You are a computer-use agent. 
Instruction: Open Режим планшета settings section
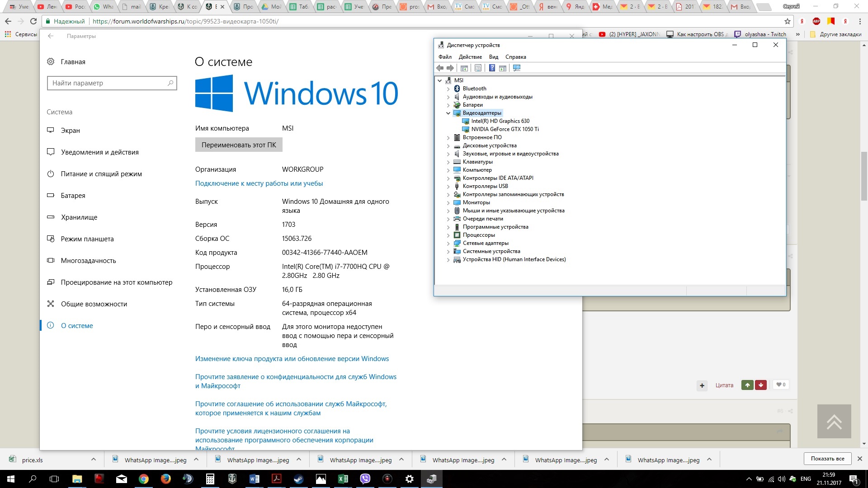click(x=87, y=239)
